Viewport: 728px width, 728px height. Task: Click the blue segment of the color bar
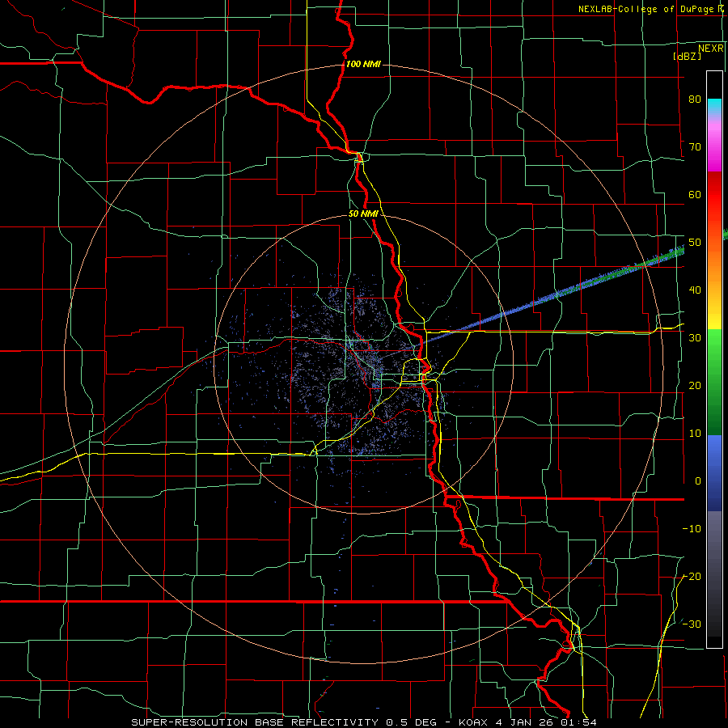(x=714, y=472)
